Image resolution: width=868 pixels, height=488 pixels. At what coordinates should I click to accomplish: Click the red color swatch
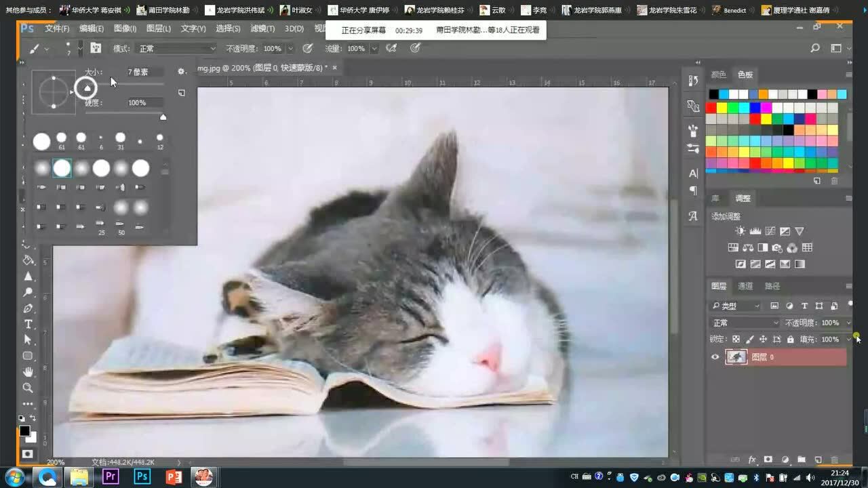tap(711, 108)
